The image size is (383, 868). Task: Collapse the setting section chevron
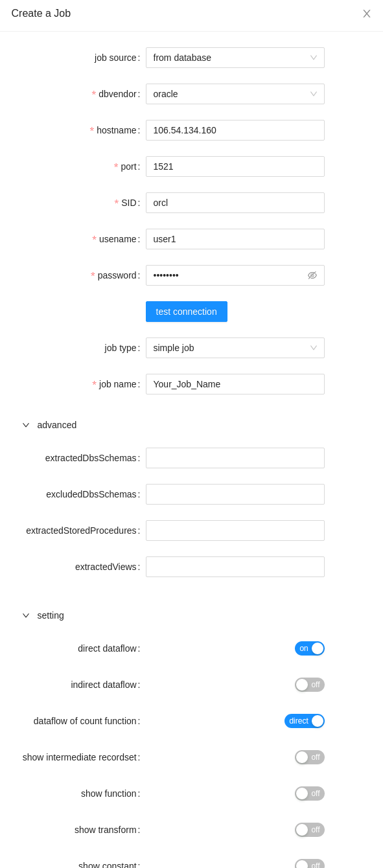tap(26, 615)
